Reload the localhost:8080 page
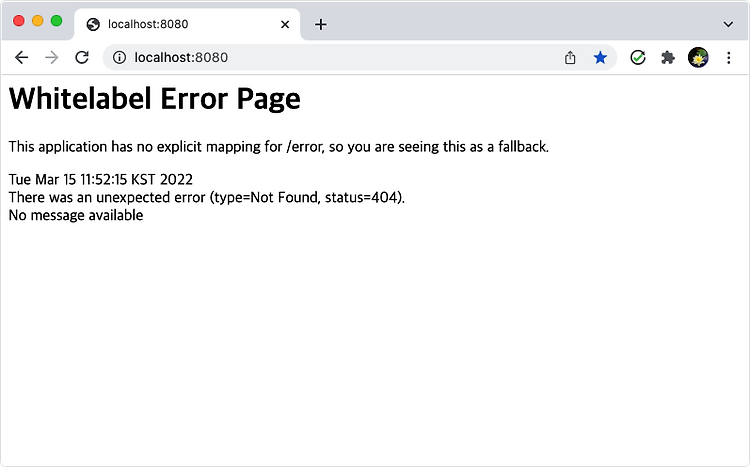Viewport: 750px width, 467px height. (x=82, y=57)
